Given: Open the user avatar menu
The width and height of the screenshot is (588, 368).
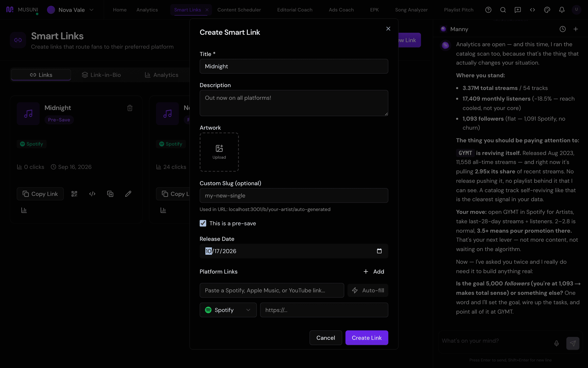Looking at the screenshot, I should [576, 10].
